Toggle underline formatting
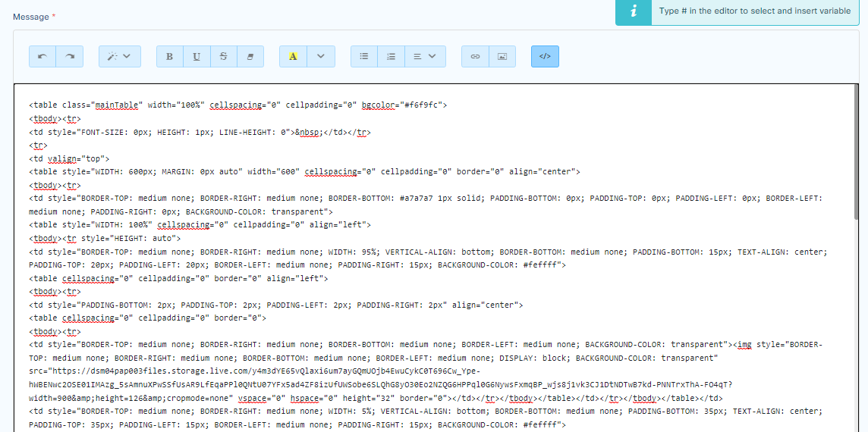 tap(197, 56)
